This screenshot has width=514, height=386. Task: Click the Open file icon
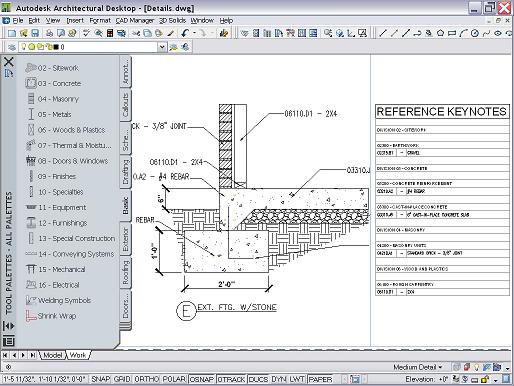(x=23, y=33)
